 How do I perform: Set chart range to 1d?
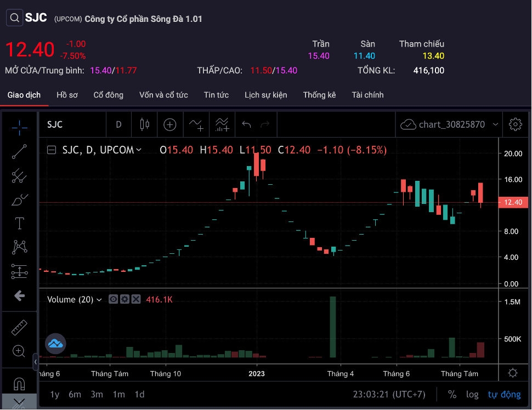[x=139, y=395]
